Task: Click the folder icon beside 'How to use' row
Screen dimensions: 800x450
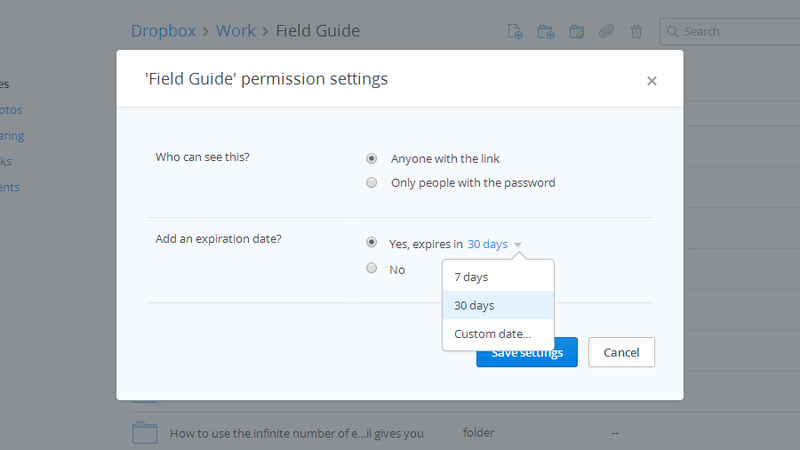Action: coord(145,433)
